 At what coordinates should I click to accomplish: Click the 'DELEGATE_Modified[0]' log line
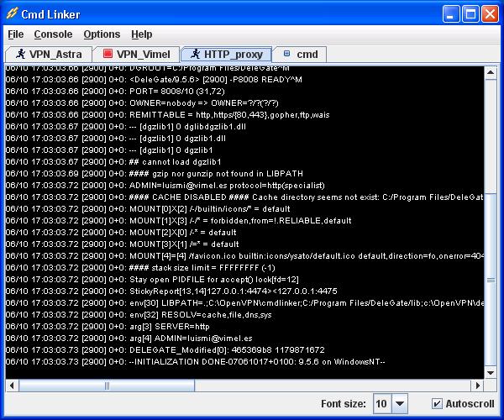[165, 350]
